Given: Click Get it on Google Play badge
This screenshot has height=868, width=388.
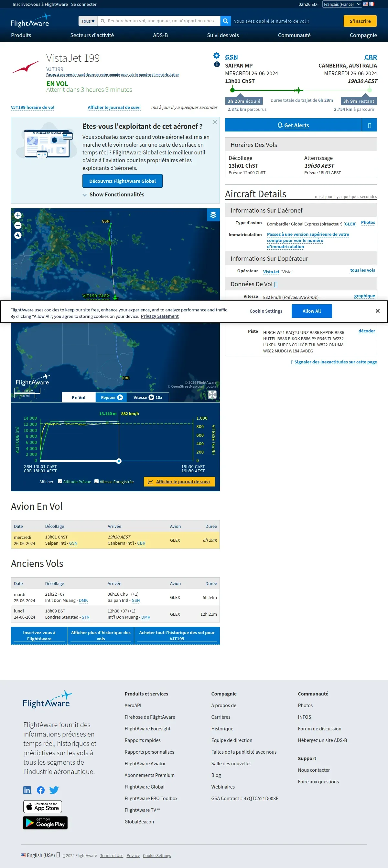Looking at the screenshot, I should pyautogui.click(x=45, y=823).
